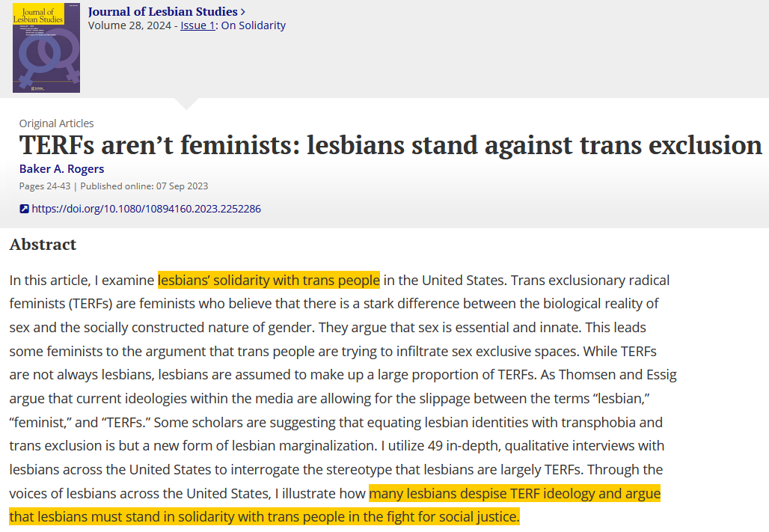The width and height of the screenshot is (769, 532).
Task: Open the doi.org article URL link
Action: click(x=146, y=209)
